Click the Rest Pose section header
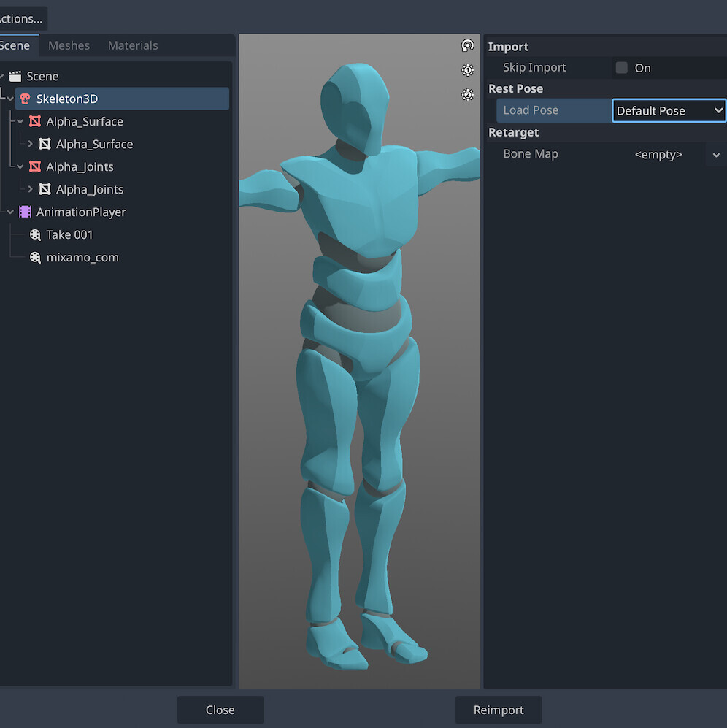The image size is (727, 728). pyautogui.click(x=515, y=88)
